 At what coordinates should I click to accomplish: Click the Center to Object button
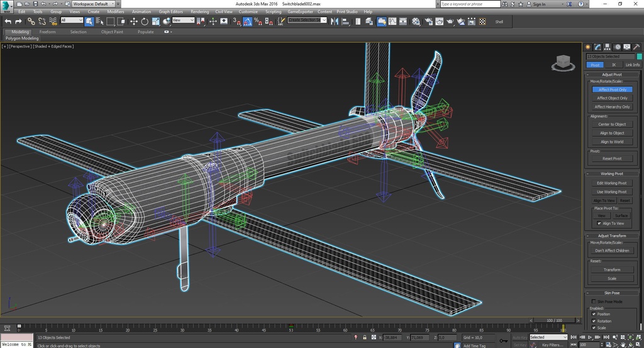click(612, 125)
